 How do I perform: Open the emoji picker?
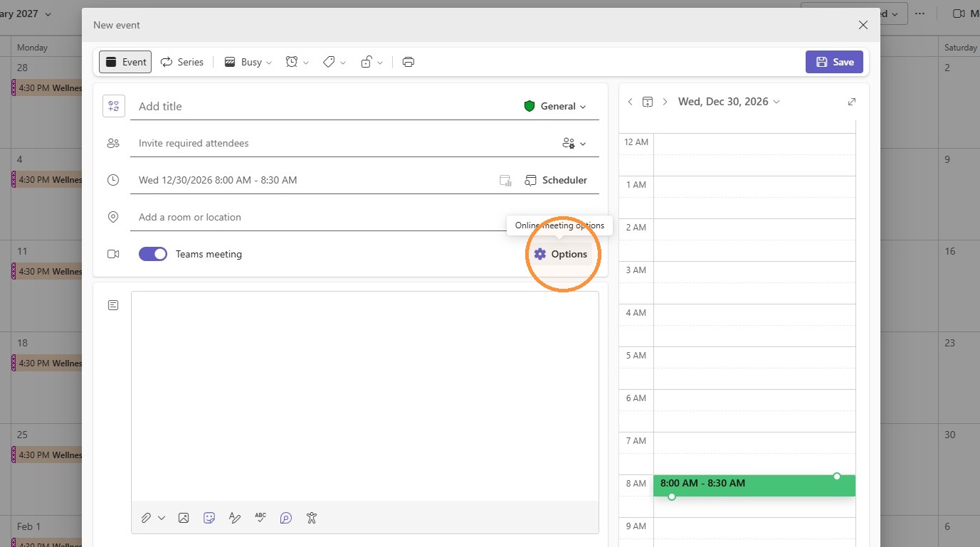pyautogui.click(x=209, y=518)
